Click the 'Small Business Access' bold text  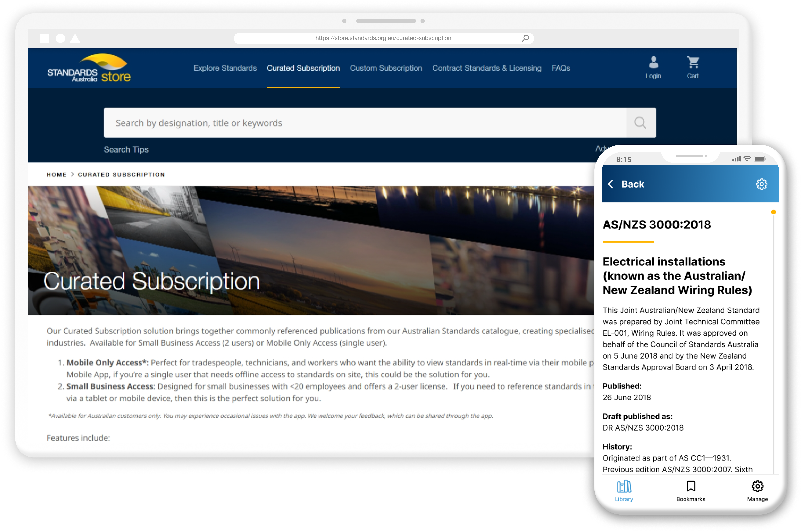tap(110, 386)
